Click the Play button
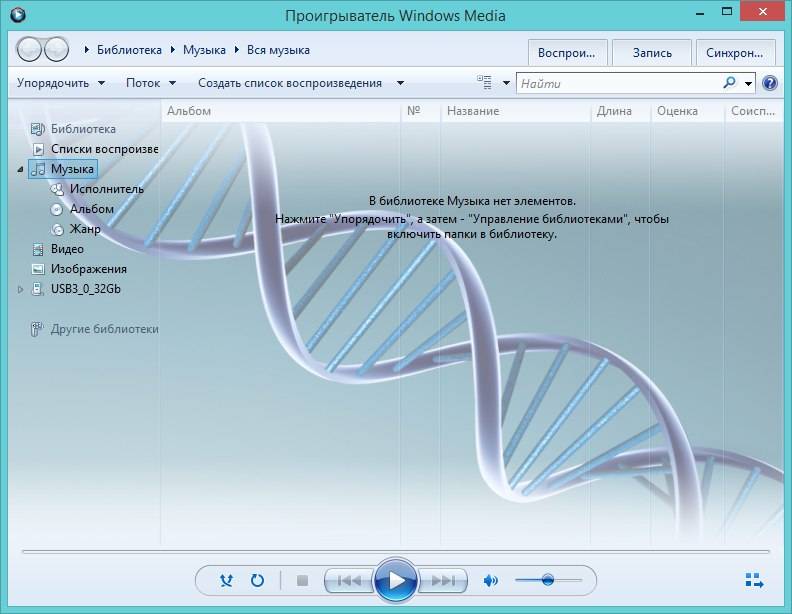 [396, 580]
